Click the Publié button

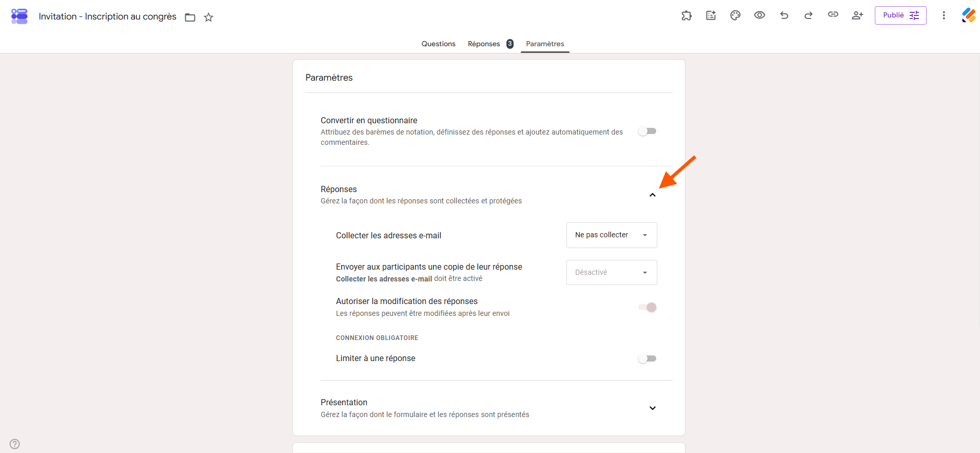(900, 15)
